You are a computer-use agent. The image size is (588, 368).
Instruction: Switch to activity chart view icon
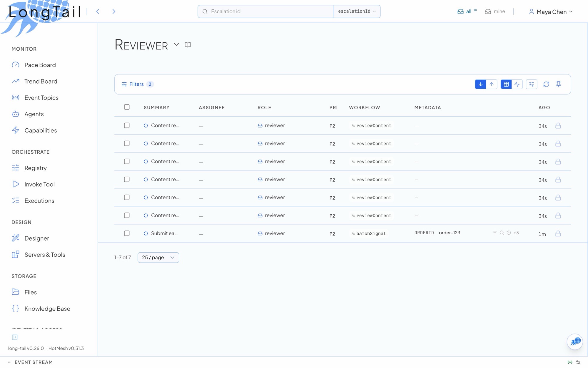pos(517,84)
